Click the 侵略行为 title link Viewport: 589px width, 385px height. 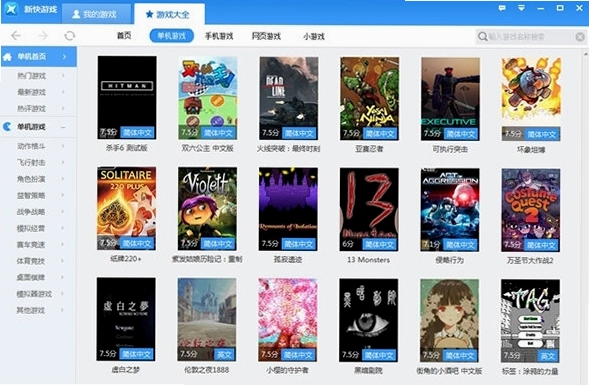click(450, 260)
